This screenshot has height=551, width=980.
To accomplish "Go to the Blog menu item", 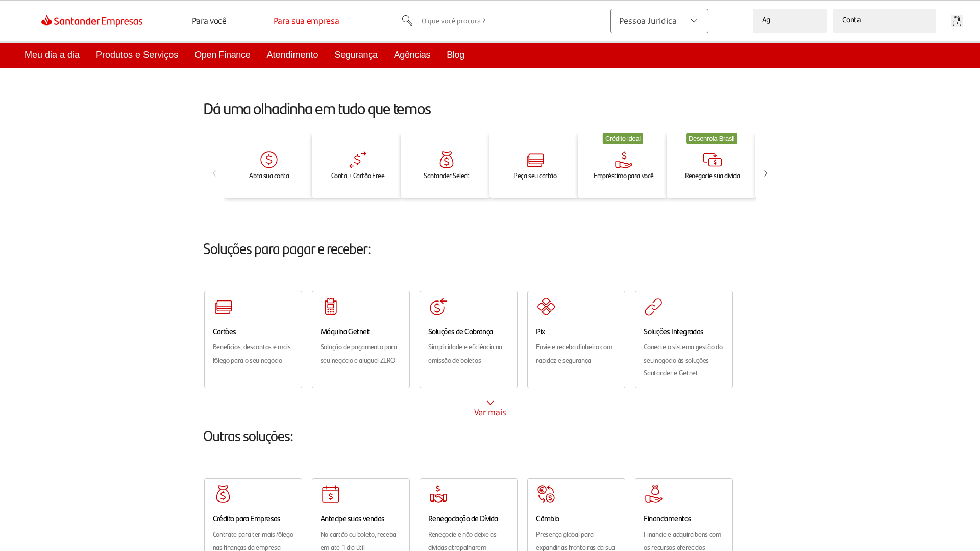I will click(455, 55).
